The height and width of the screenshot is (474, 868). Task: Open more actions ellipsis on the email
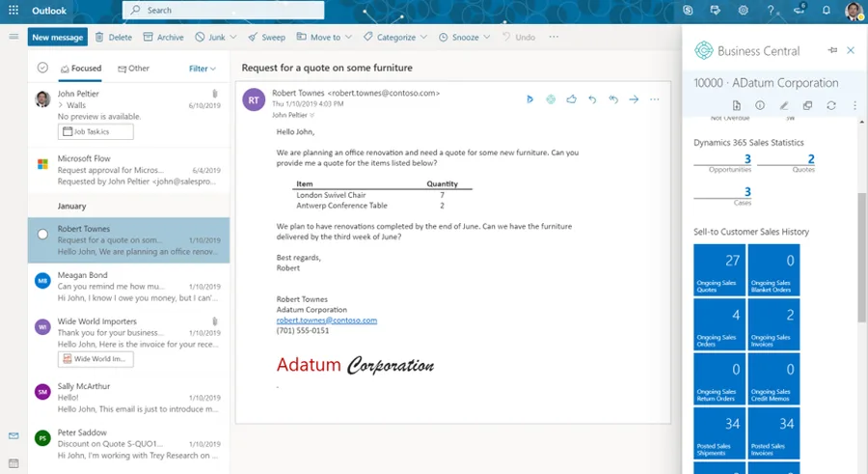654,99
